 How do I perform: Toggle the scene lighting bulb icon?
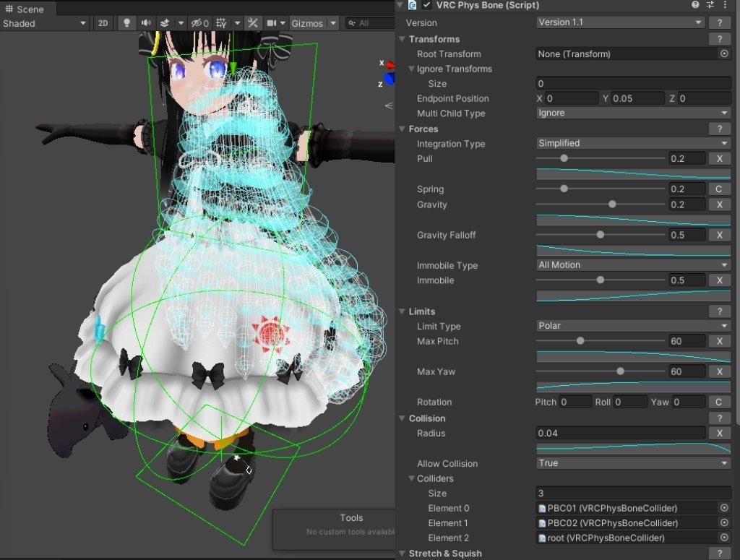tap(126, 22)
